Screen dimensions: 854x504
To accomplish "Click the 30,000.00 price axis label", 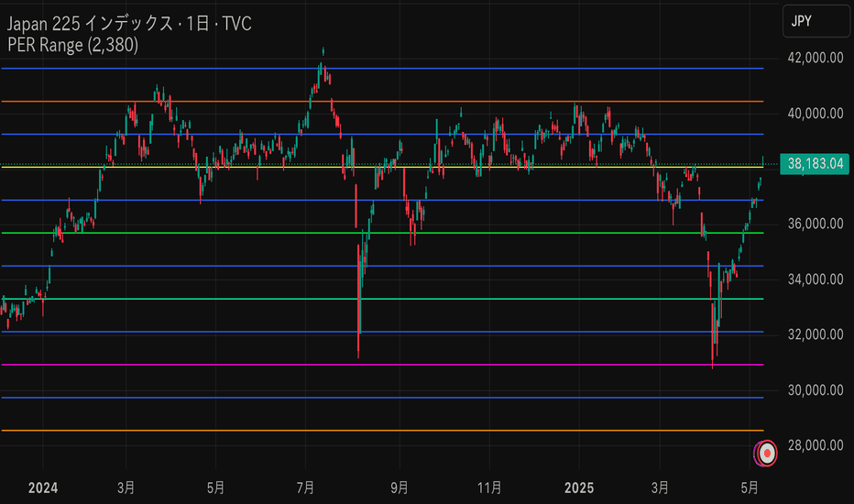I will tap(816, 390).
